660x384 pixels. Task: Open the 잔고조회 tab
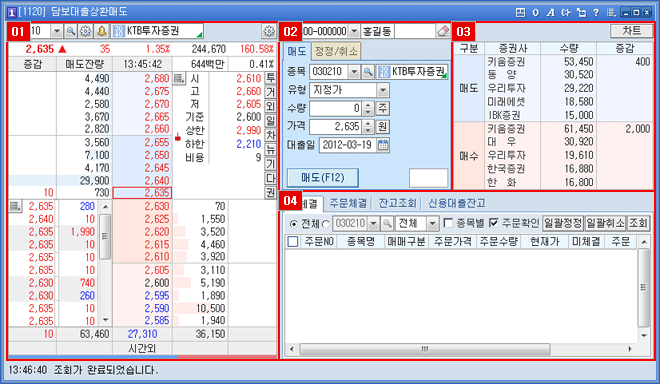[397, 203]
